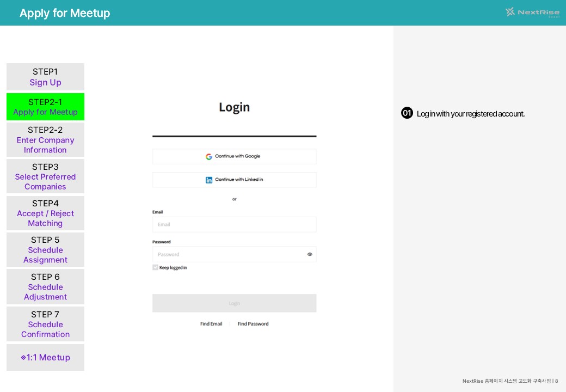Click Continue with LinkedIn button

[x=234, y=180]
